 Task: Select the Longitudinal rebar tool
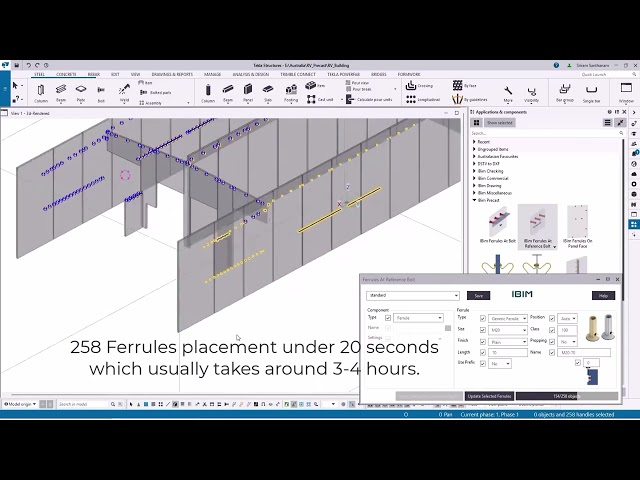click(x=423, y=99)
